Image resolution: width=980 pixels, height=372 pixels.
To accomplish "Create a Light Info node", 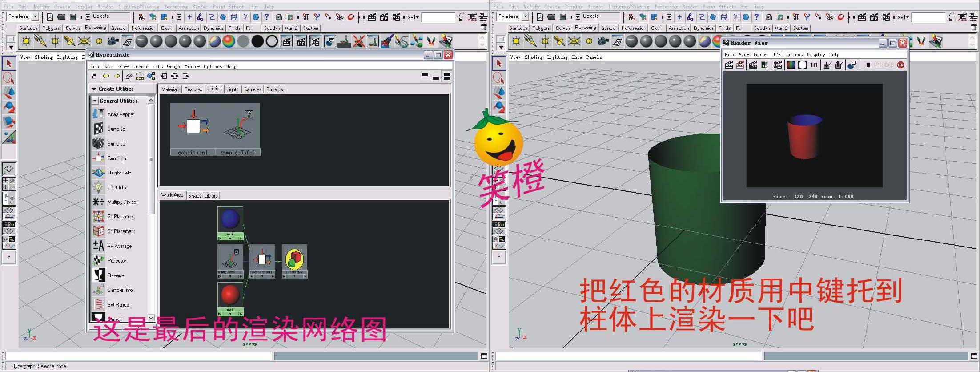I will [109, 187].
